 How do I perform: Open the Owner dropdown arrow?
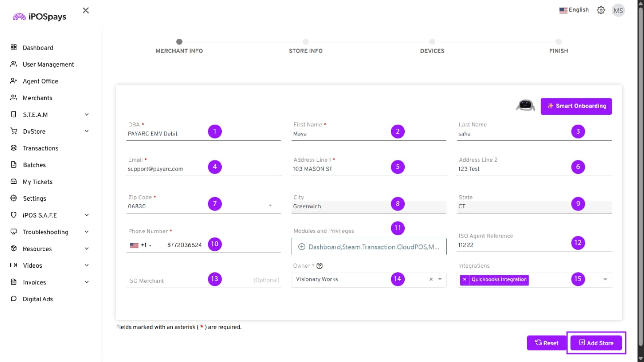[x=440, y=279]
